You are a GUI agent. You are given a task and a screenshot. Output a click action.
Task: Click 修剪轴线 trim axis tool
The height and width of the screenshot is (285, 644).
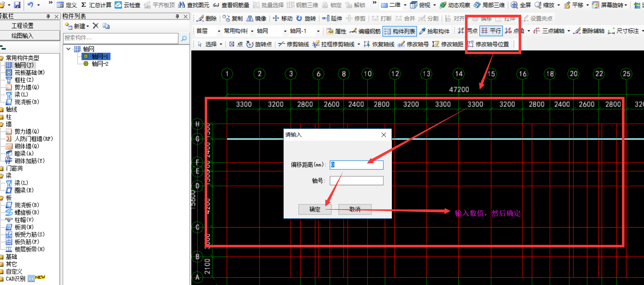point(293,44)
